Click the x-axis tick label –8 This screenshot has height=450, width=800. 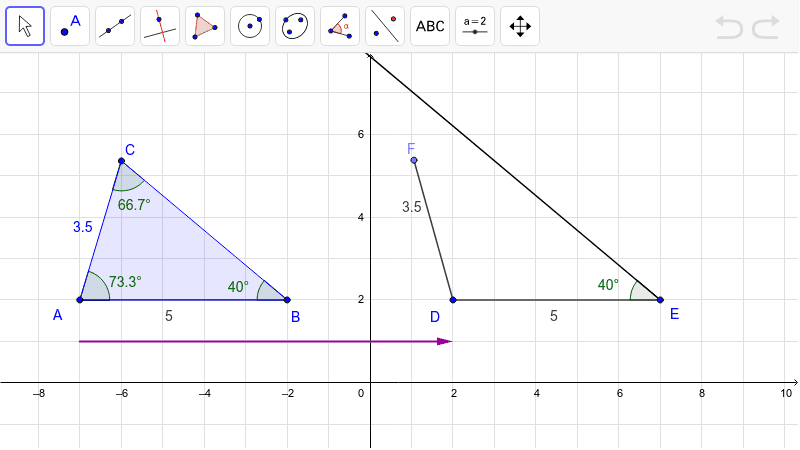(38, 393)
